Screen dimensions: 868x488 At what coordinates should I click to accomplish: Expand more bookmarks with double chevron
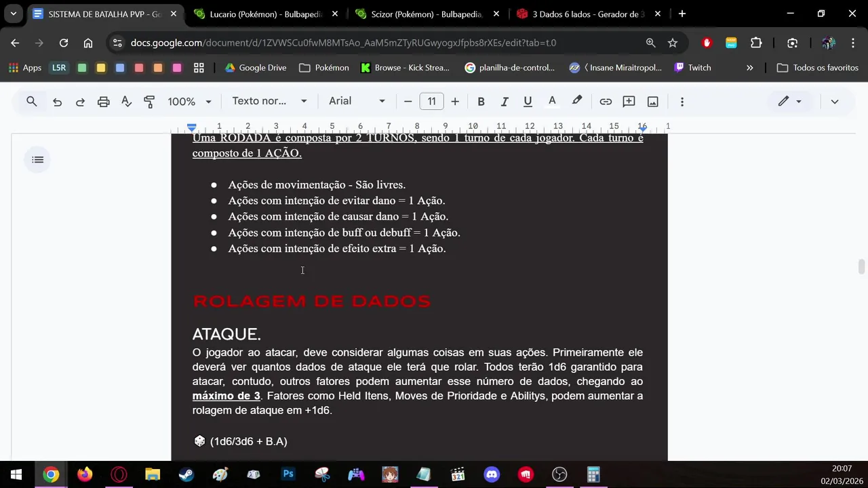pyautogui.click(x=749, y=68)
